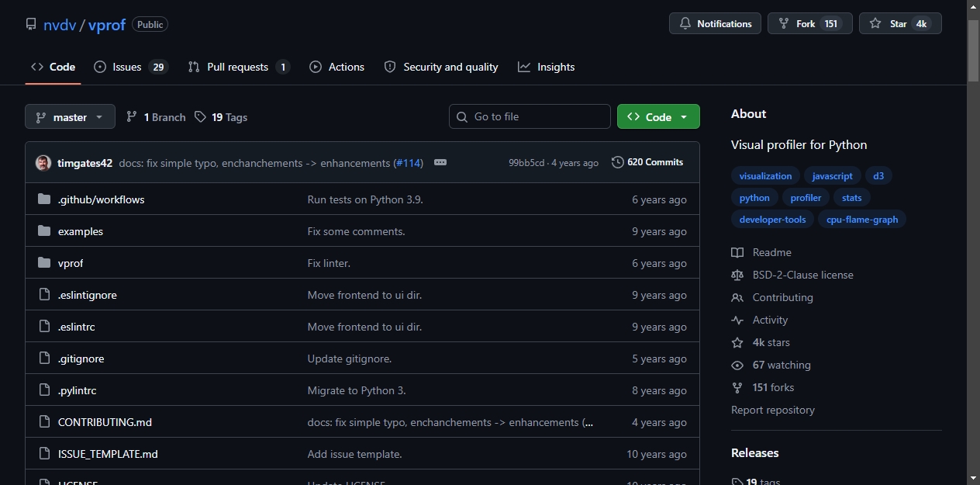Open the Insights tab

point(547,68)
